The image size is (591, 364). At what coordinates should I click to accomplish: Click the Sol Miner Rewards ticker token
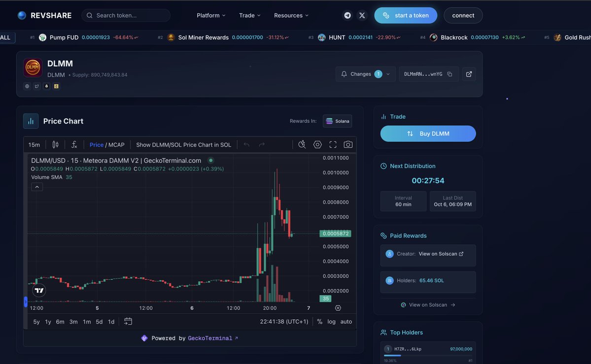223,37
